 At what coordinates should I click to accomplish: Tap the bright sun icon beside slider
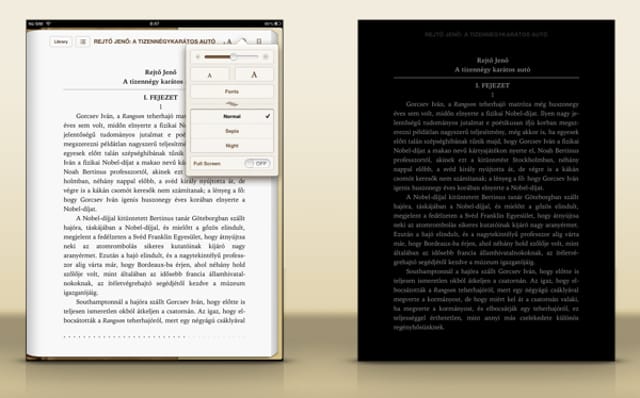[x=266, y=57]
